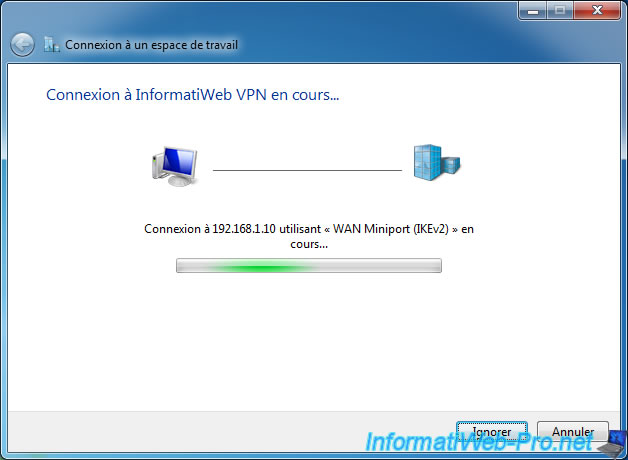Go back using the round arrow button
628x460 pixels.
pos(22,44)
